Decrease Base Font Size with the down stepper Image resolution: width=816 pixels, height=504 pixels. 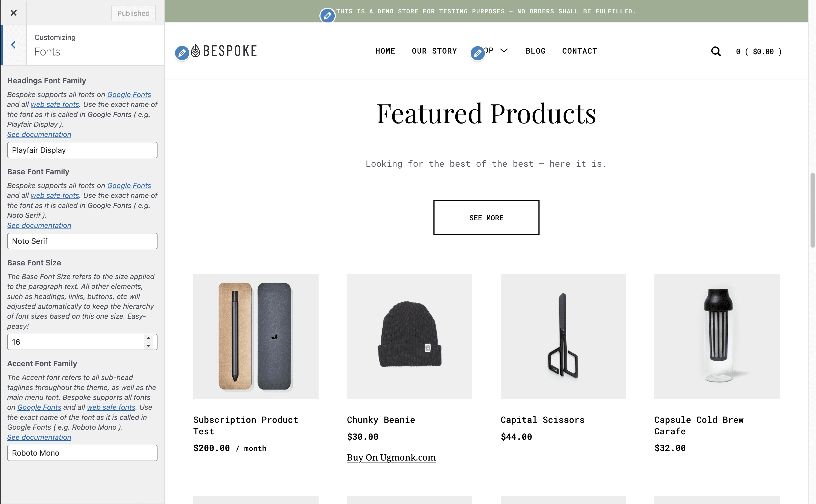click(148, 345)
